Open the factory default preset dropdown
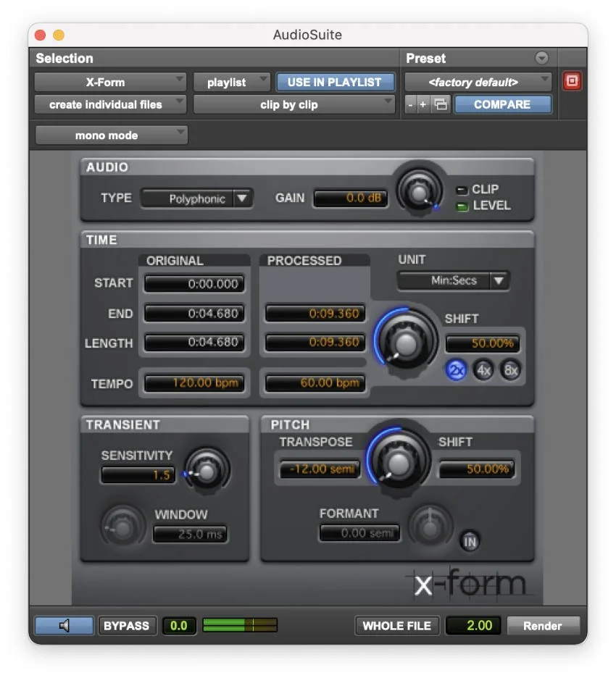 click(x=478, y=82)
